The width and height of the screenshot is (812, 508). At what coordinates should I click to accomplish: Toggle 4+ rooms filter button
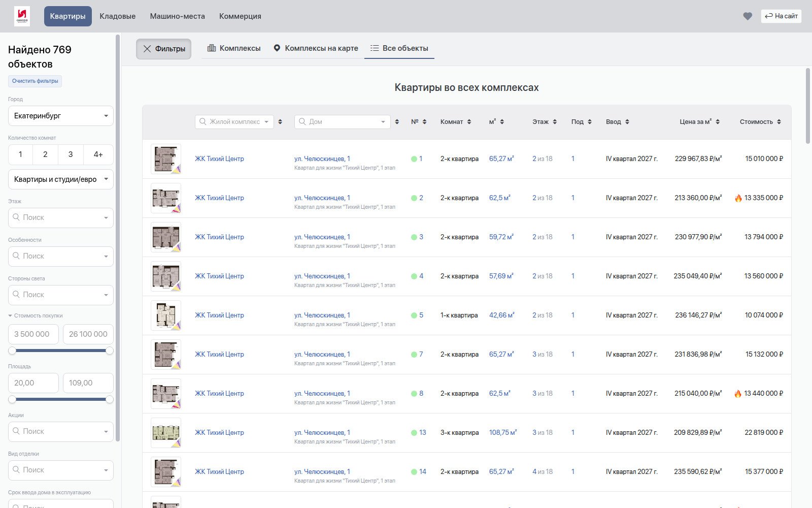(x=98, y=154)
